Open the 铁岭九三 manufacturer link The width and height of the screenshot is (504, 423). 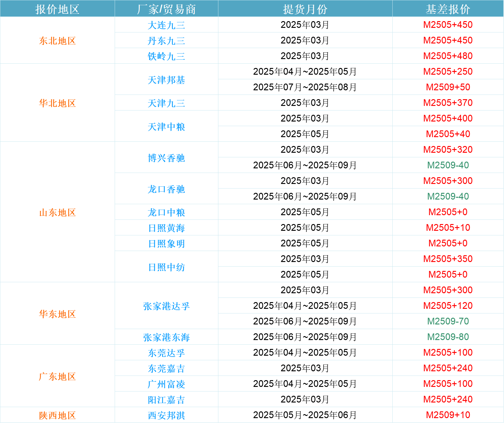pos(166,56)
